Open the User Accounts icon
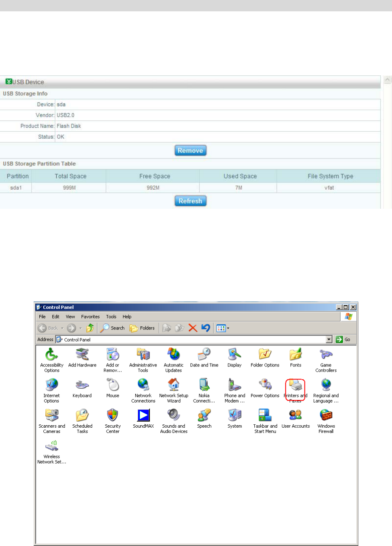The image size is (392, 546). pos(296,419)
